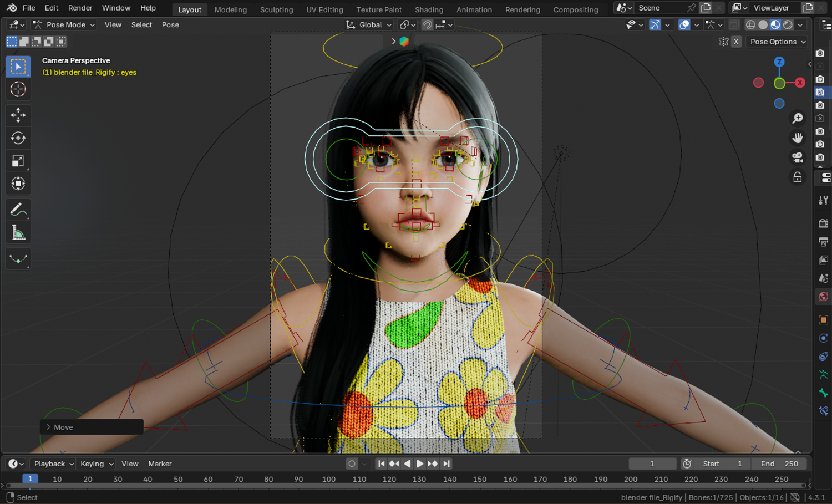This screenshot has width=832, height=504.
Task: Jump to the timeline end frame
Action: tap(447, 464)
